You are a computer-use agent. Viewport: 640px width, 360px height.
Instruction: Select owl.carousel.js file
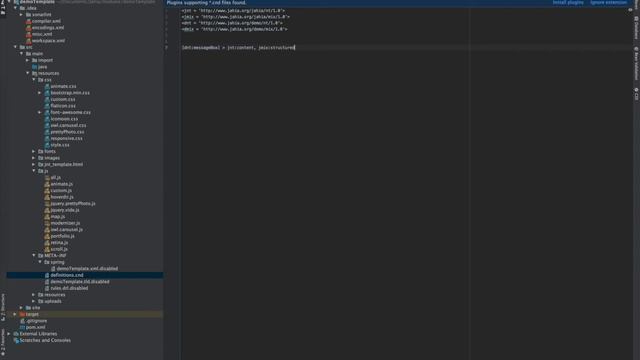pos(67,230)
